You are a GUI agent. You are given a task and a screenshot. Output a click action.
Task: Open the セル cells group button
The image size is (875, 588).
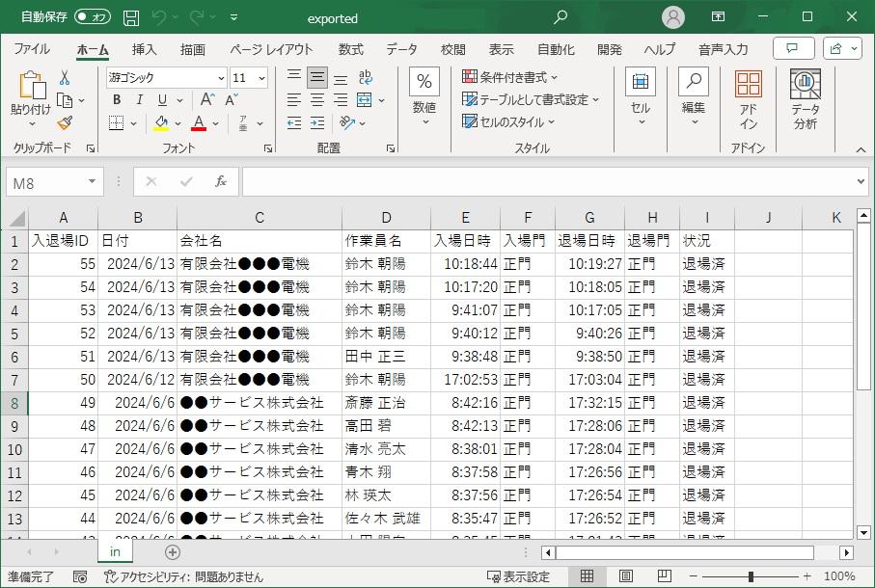pos(641,96)
